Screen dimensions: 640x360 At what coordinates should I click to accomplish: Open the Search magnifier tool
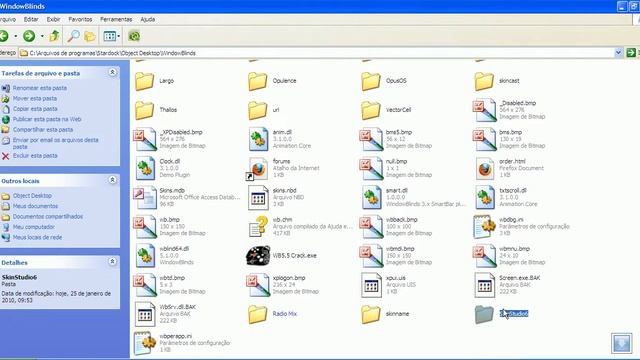(73, 36)
